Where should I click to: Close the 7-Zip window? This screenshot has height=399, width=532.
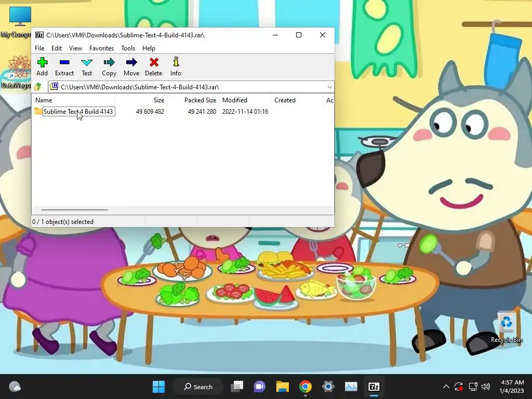(323, 35)
